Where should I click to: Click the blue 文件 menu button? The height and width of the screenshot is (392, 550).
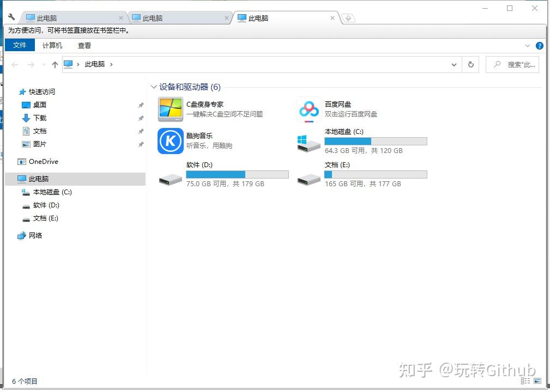point(20,45)
